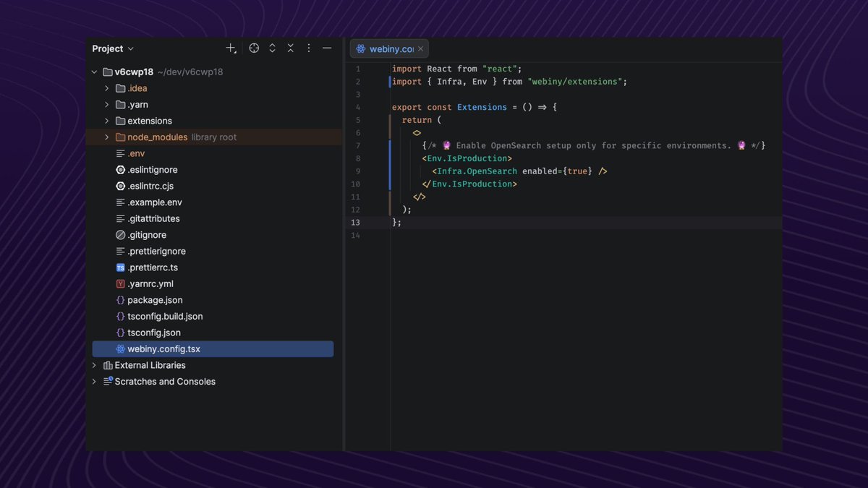Click the .eslintignore file icon

(121, 170)
